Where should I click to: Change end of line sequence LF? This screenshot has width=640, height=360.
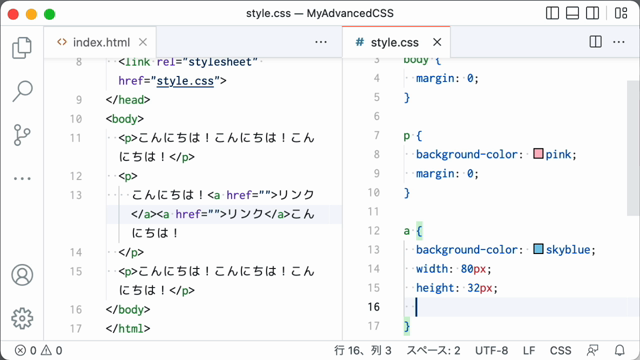point(529,350)
